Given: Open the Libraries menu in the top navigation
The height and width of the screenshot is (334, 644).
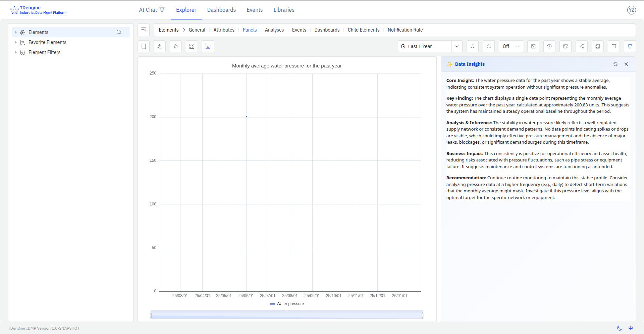Looking at the screenshot, I should coord(284,10).
